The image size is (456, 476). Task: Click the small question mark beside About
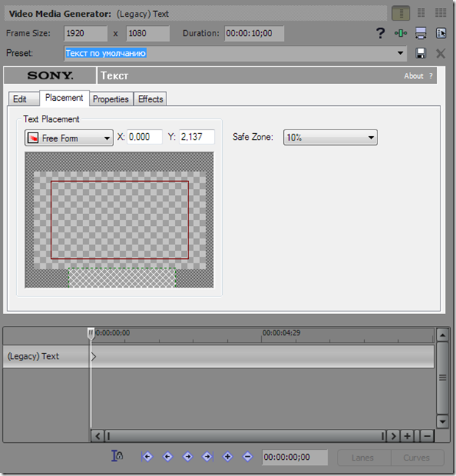coord(431,76)
